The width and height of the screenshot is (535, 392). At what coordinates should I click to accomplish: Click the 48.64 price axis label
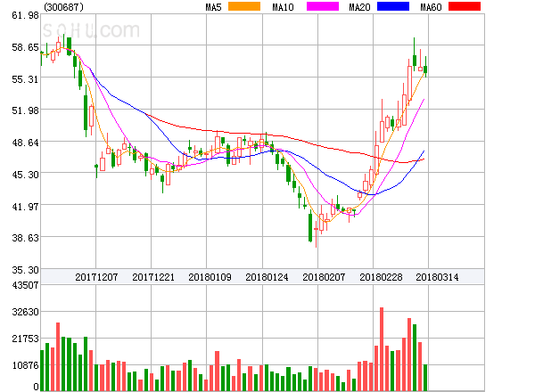26,143
